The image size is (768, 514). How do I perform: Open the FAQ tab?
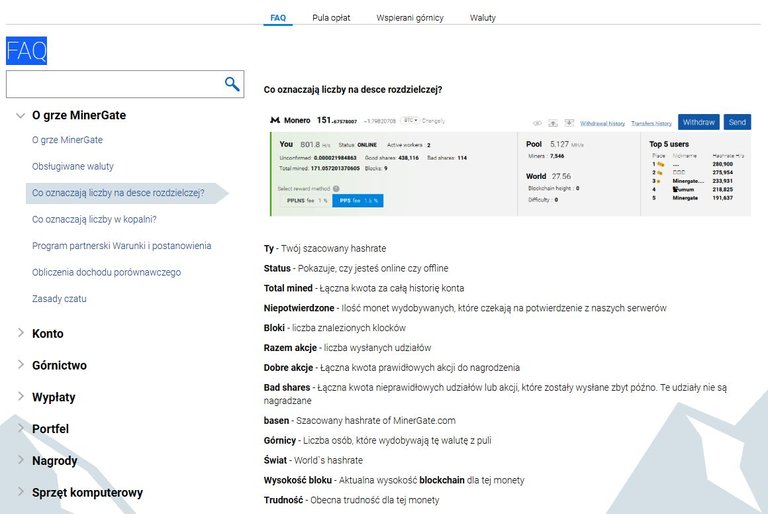pyautogui.click(x=278, y=18)
